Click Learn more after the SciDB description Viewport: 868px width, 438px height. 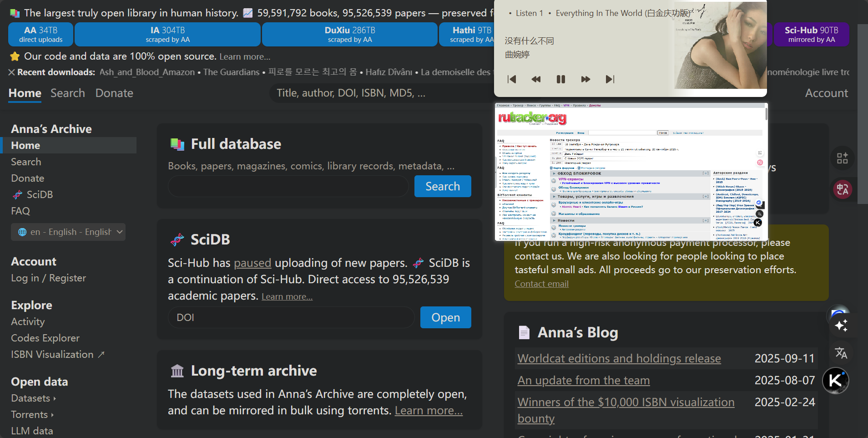(287, 297)
